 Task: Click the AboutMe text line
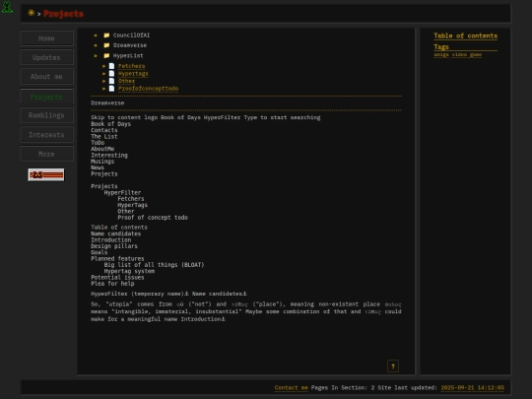(x=102, y=149)
